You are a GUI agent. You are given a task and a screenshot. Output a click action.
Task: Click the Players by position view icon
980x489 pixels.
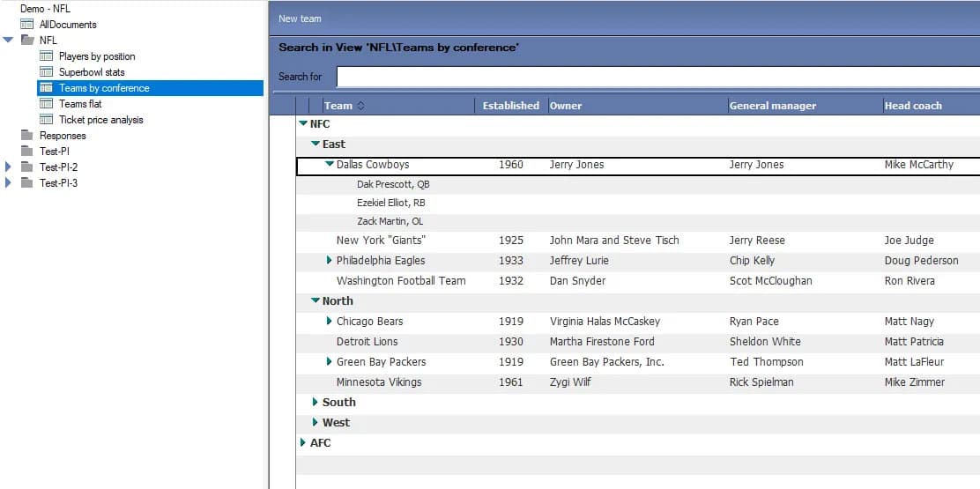(46, 56)
